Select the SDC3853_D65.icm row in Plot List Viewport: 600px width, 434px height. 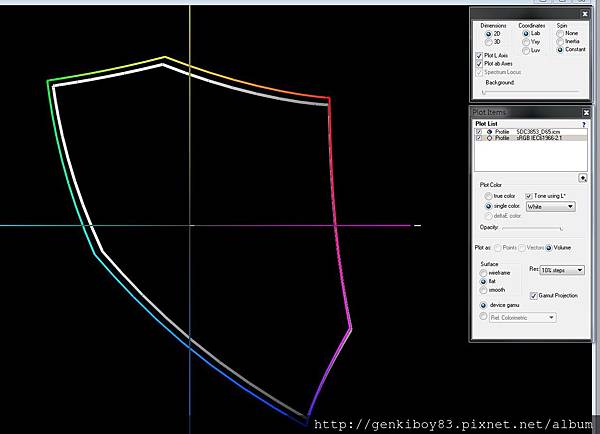531,132
